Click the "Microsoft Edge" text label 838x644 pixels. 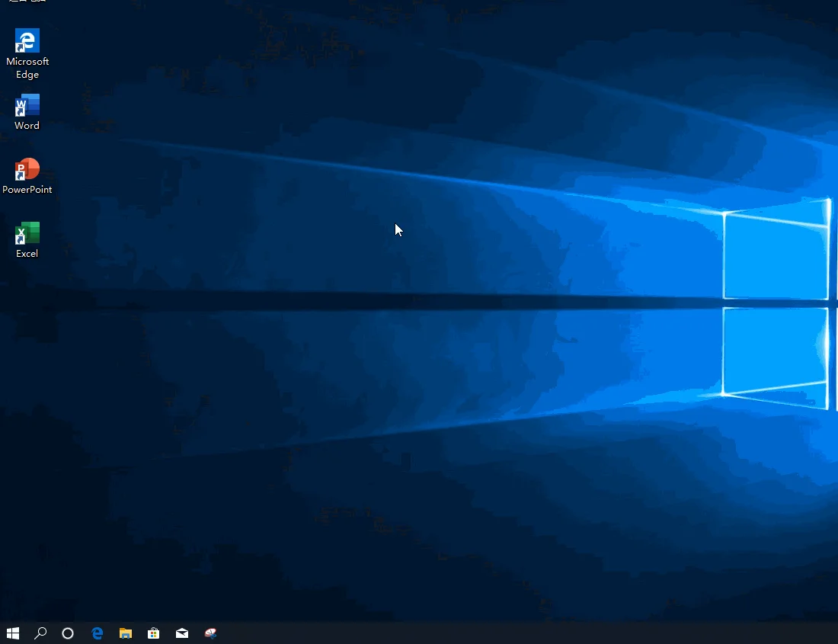pyautogui.click(x=27, y=68)
